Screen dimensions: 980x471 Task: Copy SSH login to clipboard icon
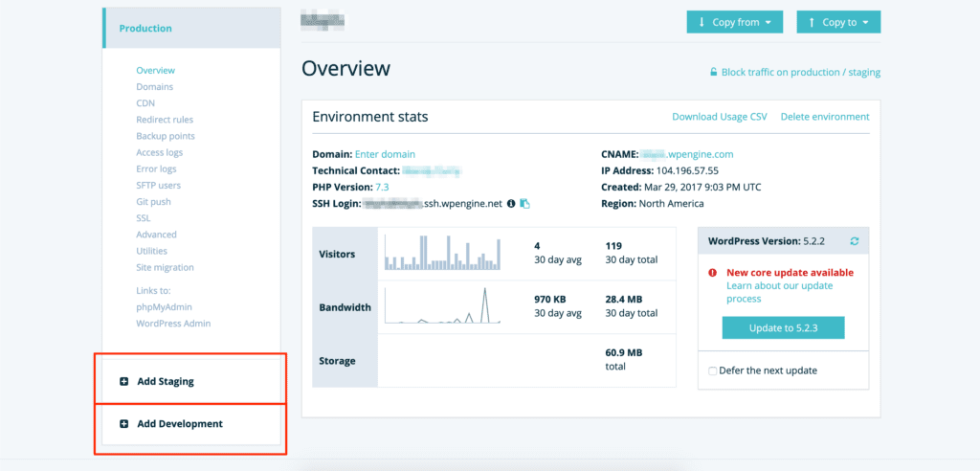tap(524, 204)
